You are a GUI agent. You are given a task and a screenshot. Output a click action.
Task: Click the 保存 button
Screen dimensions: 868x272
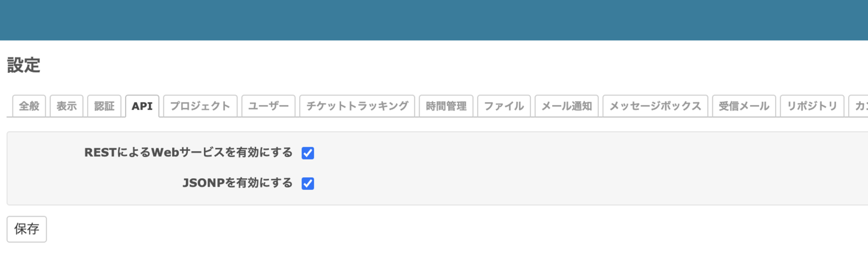27,229
